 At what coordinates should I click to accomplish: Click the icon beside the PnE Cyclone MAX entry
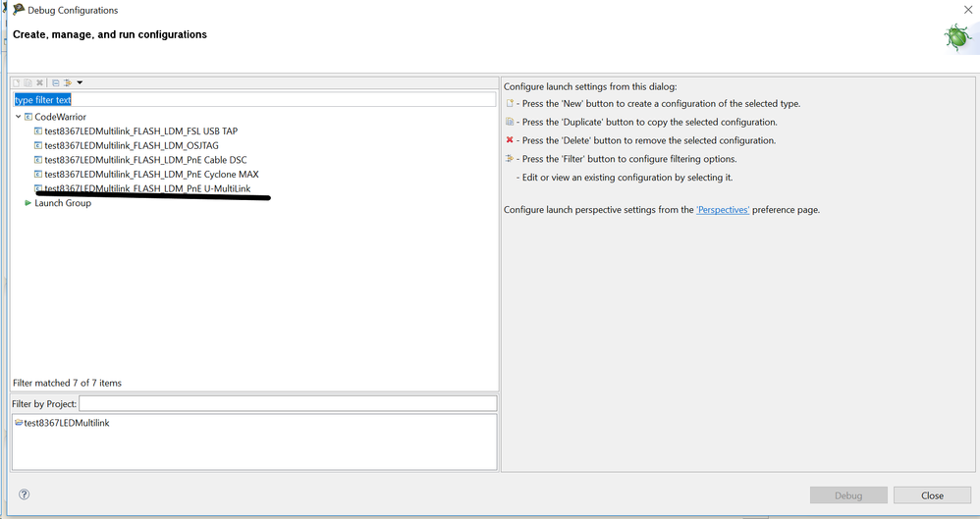tap(38, 175)
